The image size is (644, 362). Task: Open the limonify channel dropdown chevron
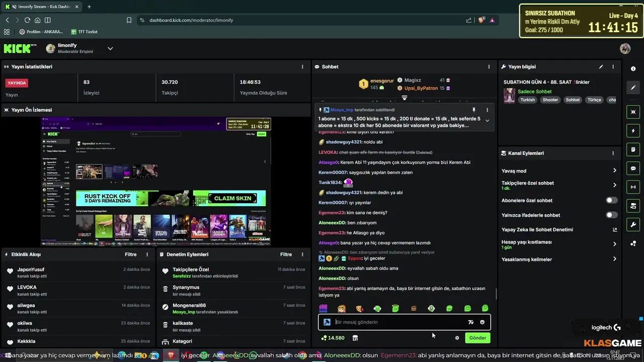pyautogui.click(x=110, y=48)
